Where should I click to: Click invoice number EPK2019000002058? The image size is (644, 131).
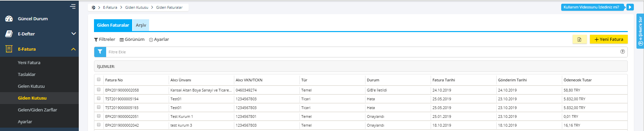coord(122,90)
